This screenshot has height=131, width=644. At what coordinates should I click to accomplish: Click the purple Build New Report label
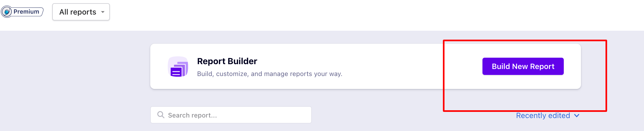pyautogui.click(x=523, y=66)
